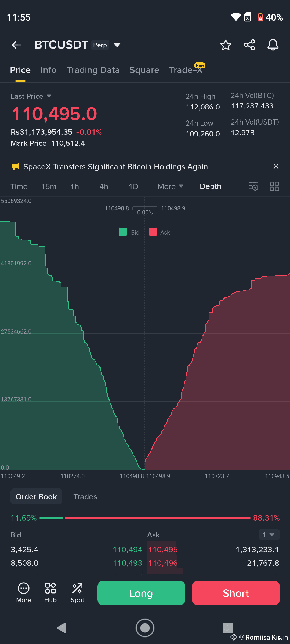The image size is (290, 644).
Task: Go back using the top arrow
Action: coord(17,45)
